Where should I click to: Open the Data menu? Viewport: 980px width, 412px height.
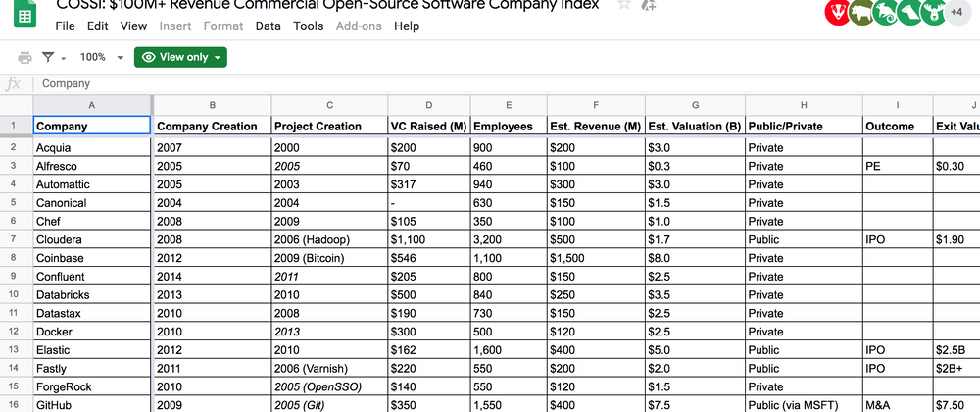coord(269,26)
